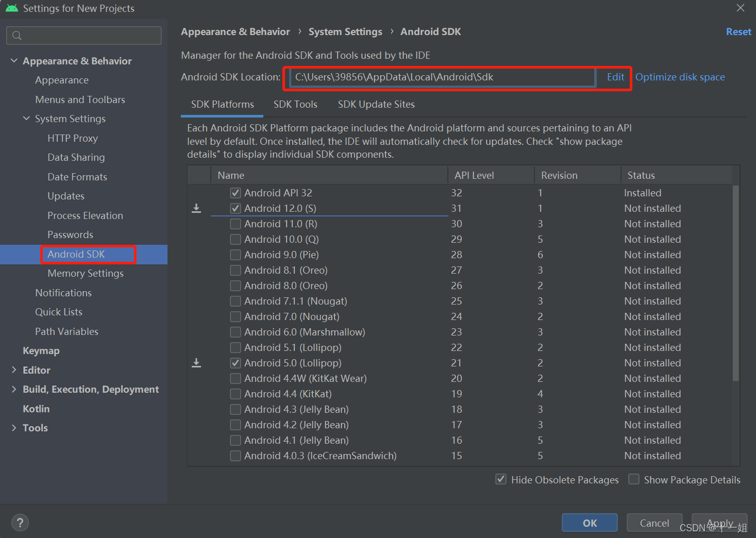
Task: Click Edit link for SDK location
Action: pos(615,77)
